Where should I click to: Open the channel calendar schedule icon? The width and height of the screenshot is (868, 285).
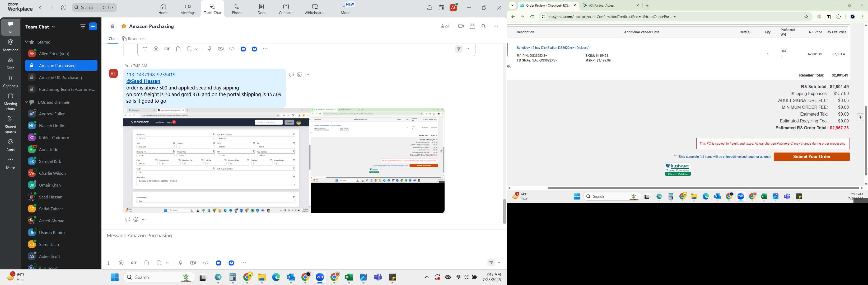[x=472, y=26]
